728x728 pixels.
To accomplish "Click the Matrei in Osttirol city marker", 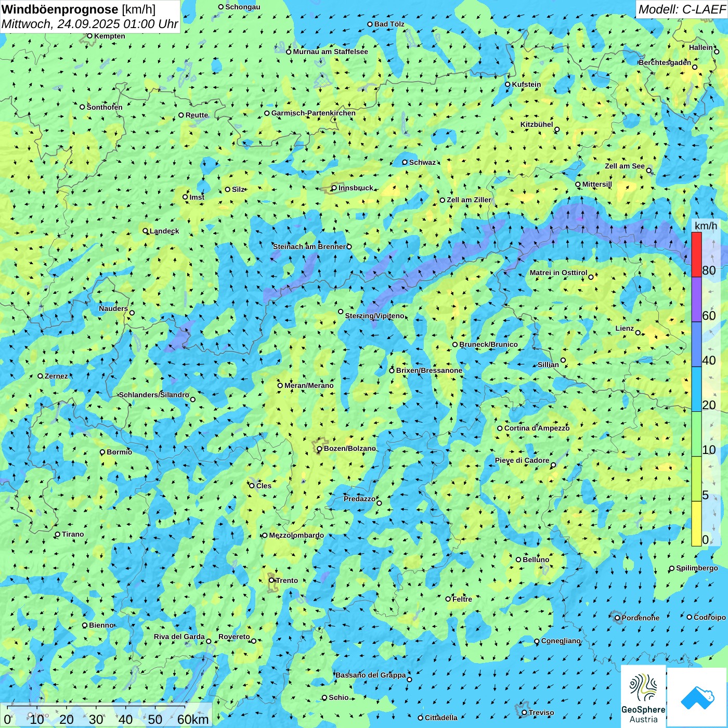I will tap(591, 277).
